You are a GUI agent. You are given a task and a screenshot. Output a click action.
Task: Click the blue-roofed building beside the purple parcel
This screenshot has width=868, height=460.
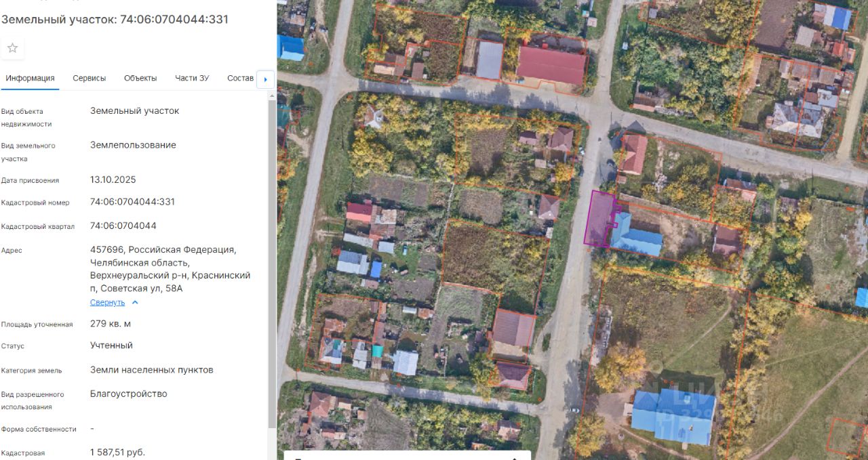tap(636, 236)
